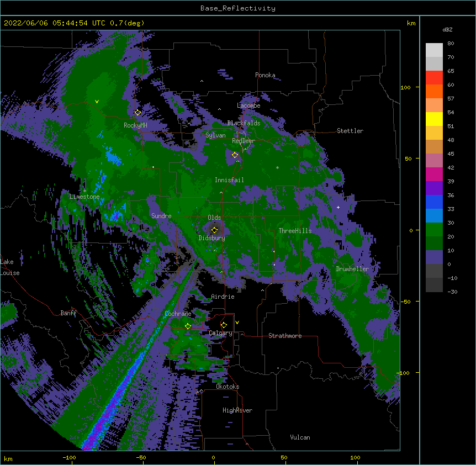
Task: Click the Limestone label
Action: [84, 197]
